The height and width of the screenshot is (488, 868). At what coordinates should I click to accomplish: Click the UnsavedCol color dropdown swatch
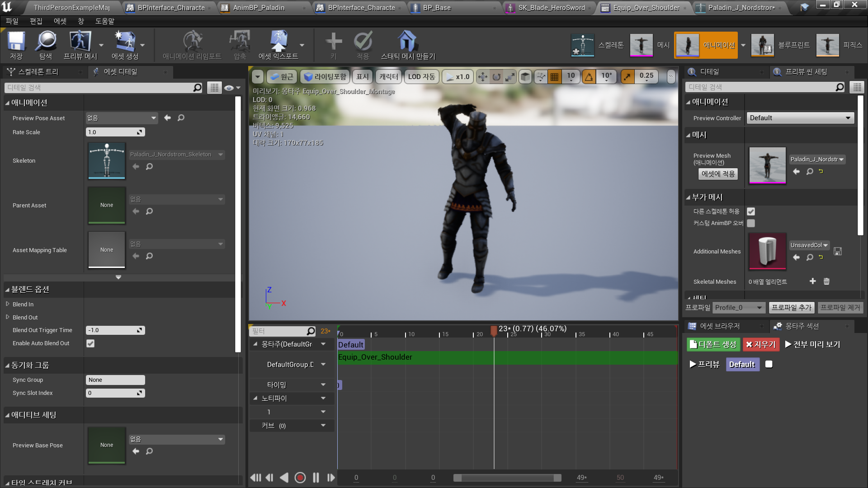tap(809, 245)
